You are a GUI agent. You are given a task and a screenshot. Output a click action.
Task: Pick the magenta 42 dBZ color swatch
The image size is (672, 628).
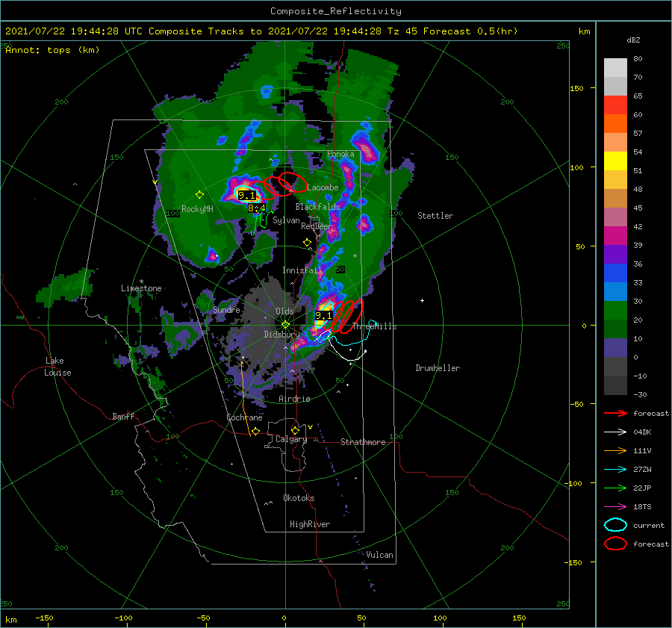pyautogui.click(x=615, y=236)
